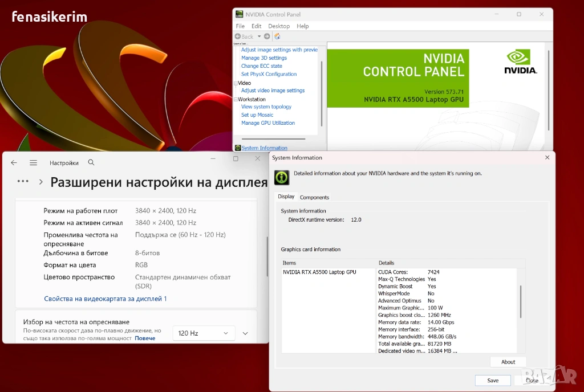This screenshot has width=584, height=392.
Task: Click the green Back arrow button
Action: (238, 36)
